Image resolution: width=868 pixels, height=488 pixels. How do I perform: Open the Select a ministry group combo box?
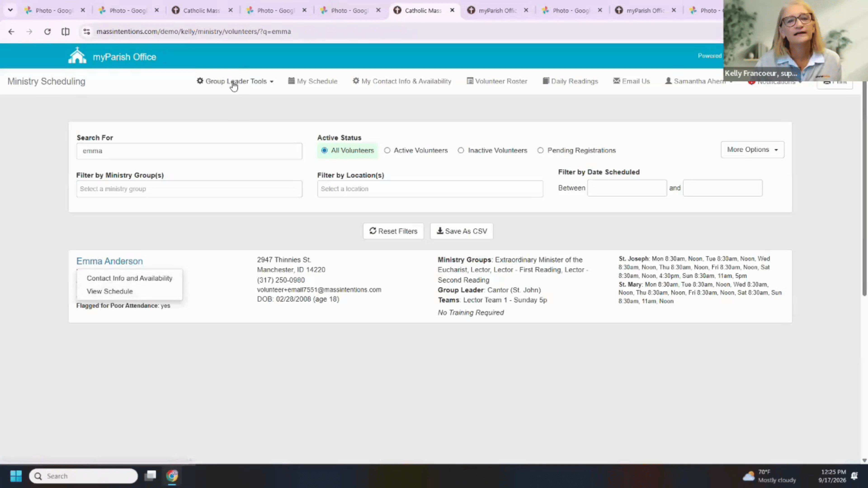pos(189,189)
